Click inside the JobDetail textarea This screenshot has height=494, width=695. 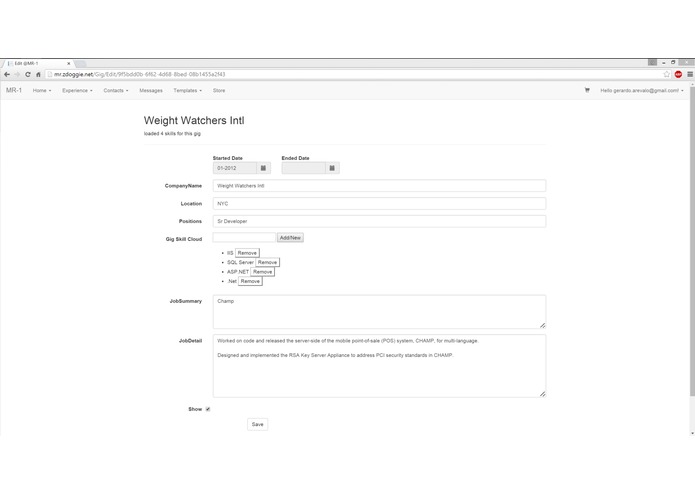point(379,366)
